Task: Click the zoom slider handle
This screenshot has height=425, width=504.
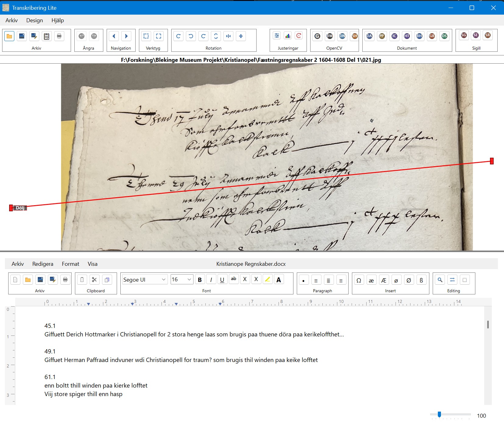Action: pos(439,414)
